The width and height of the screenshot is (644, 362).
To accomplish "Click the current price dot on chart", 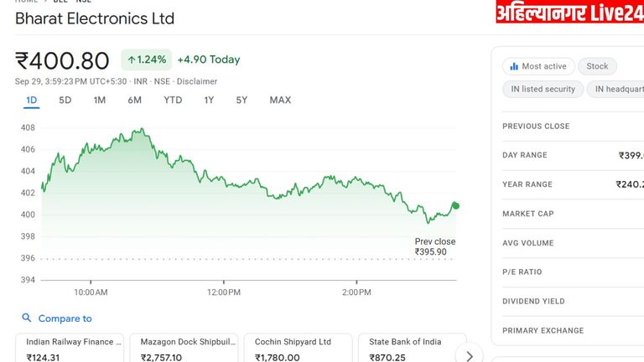I will 455,205.
